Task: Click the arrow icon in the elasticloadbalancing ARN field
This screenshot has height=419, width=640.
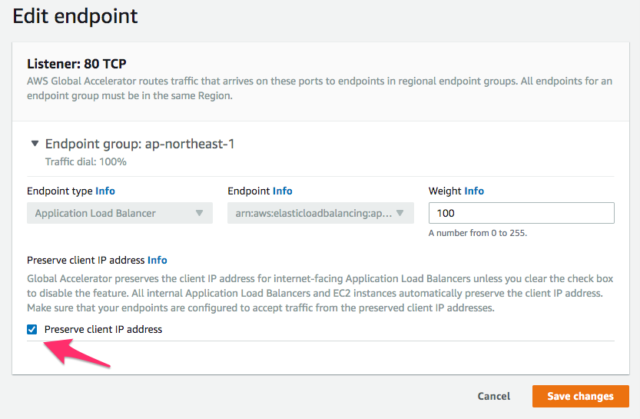Action: tap(400, 213)
